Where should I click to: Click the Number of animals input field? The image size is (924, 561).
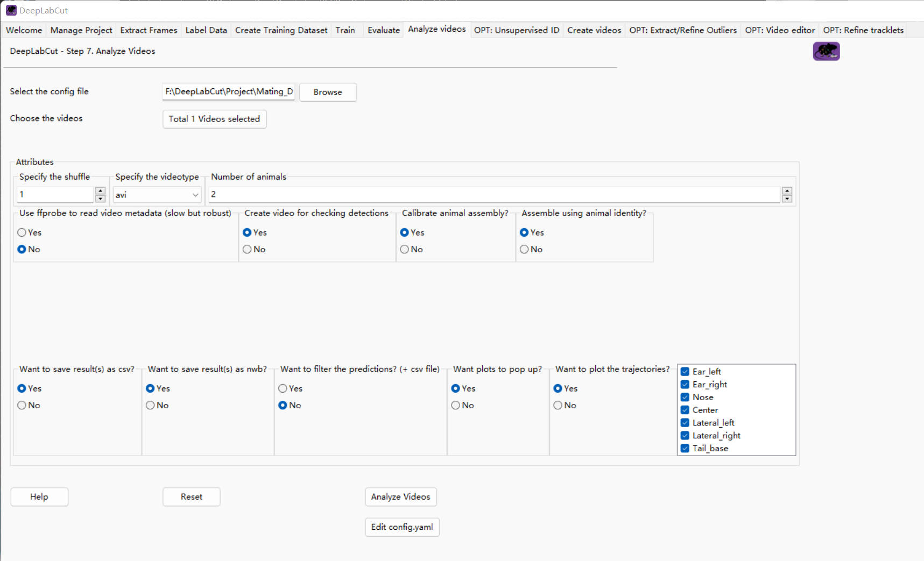tap(495, 195)
